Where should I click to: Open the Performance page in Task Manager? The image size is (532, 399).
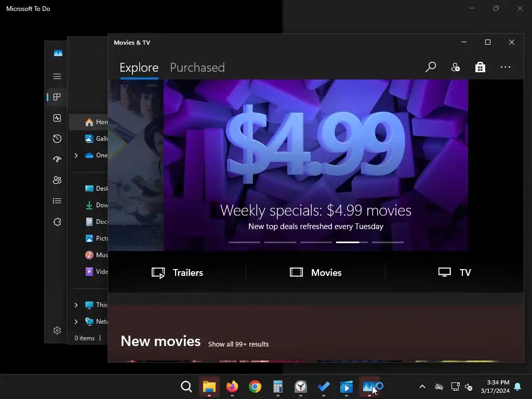[57, 118]
